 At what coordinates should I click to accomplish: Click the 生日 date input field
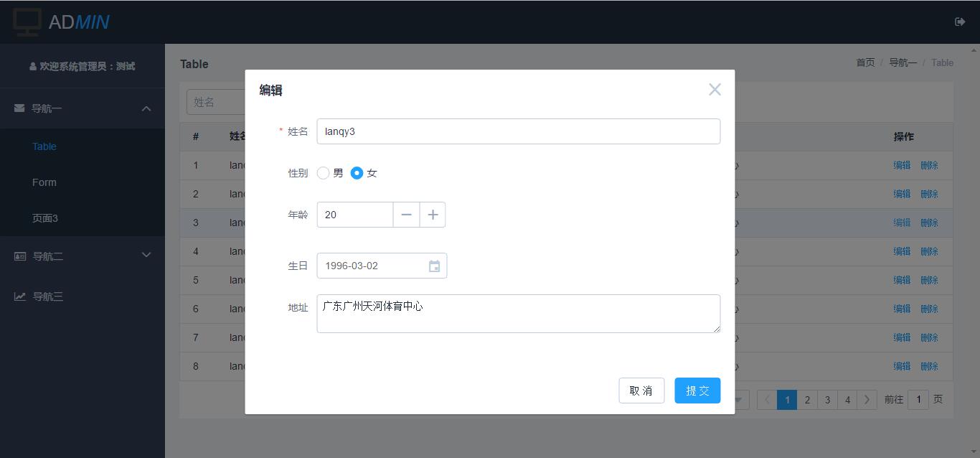(x=382, y=266)
